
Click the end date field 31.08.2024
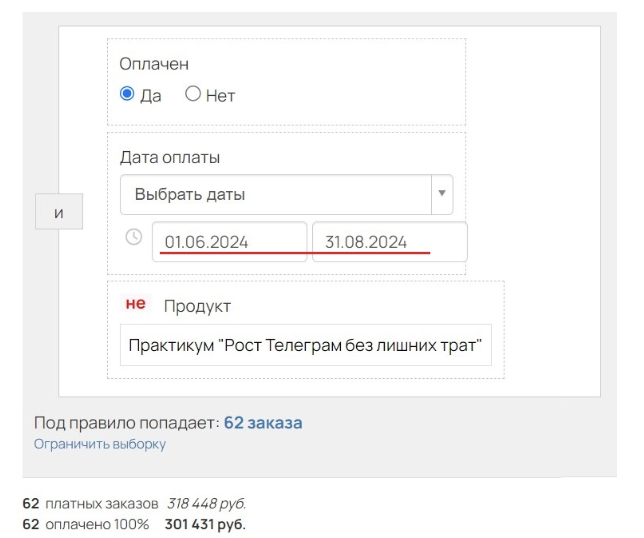(389, 242)
